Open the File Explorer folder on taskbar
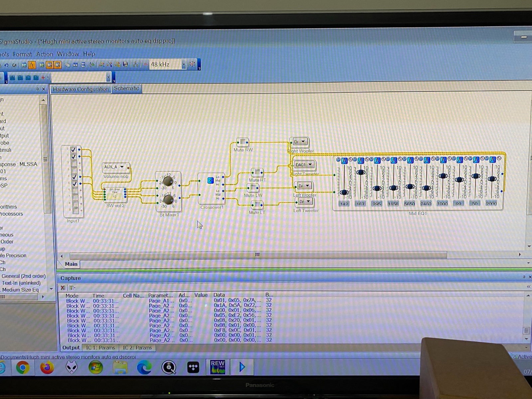 (120, 368)
